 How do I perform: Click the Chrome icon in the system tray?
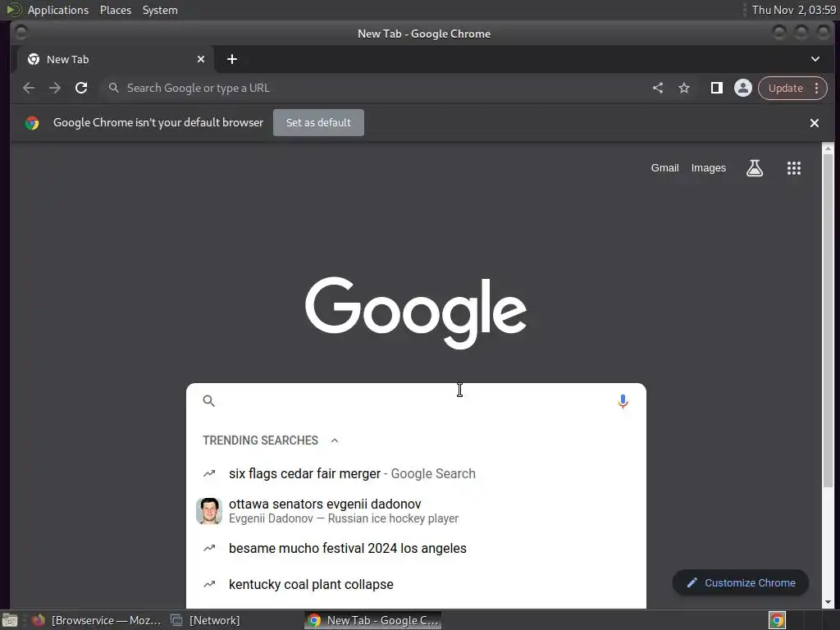[x=777, y=620]
